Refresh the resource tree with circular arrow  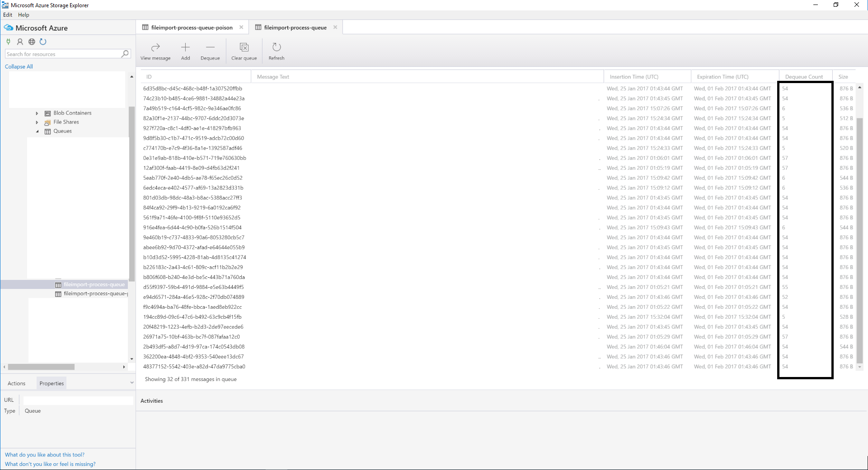click(43, 42)
